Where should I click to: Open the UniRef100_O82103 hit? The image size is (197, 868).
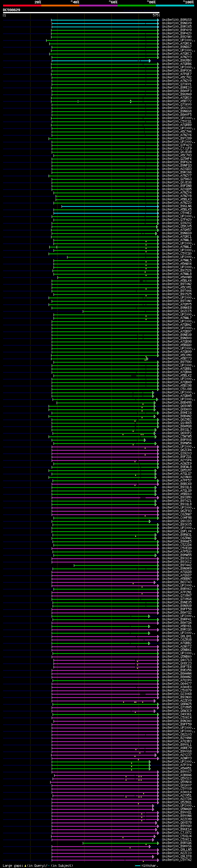point(177,735)
